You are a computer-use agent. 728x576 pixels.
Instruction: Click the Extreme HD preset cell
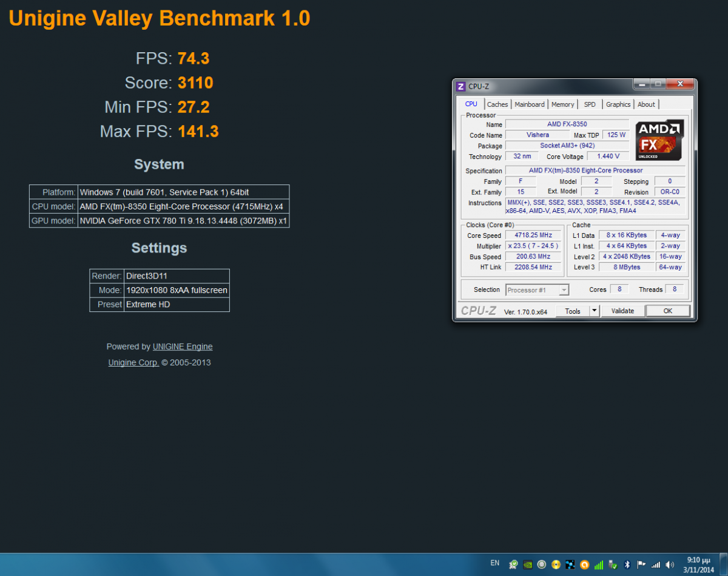pyautogui.click(x=177, y=305)
